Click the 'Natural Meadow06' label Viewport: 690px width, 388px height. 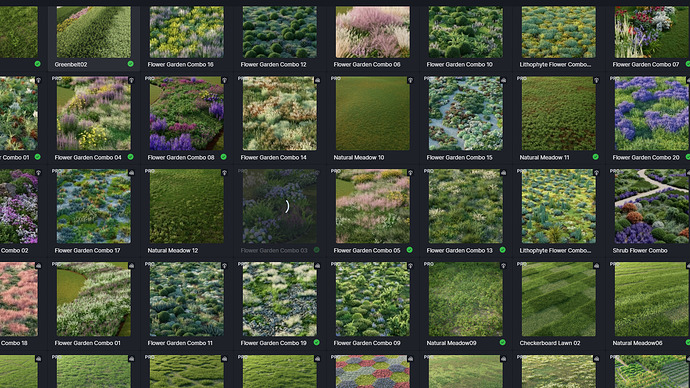[637, 343]
